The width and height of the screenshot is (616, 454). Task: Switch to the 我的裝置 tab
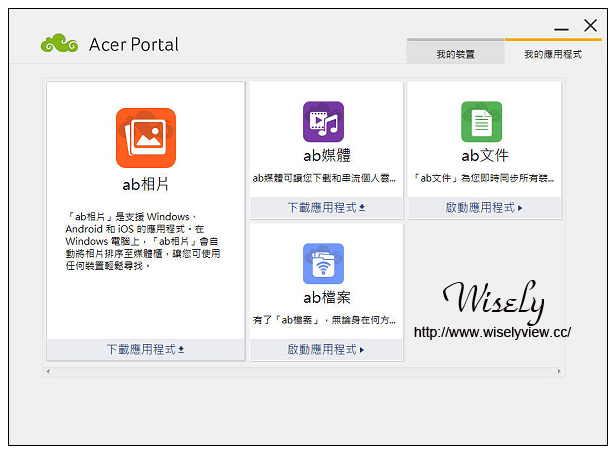pyautogui.click(x=456, y=53)
